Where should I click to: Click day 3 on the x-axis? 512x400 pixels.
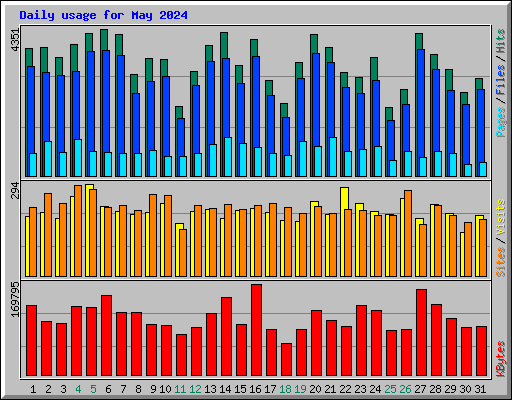[x=63, y=389]
